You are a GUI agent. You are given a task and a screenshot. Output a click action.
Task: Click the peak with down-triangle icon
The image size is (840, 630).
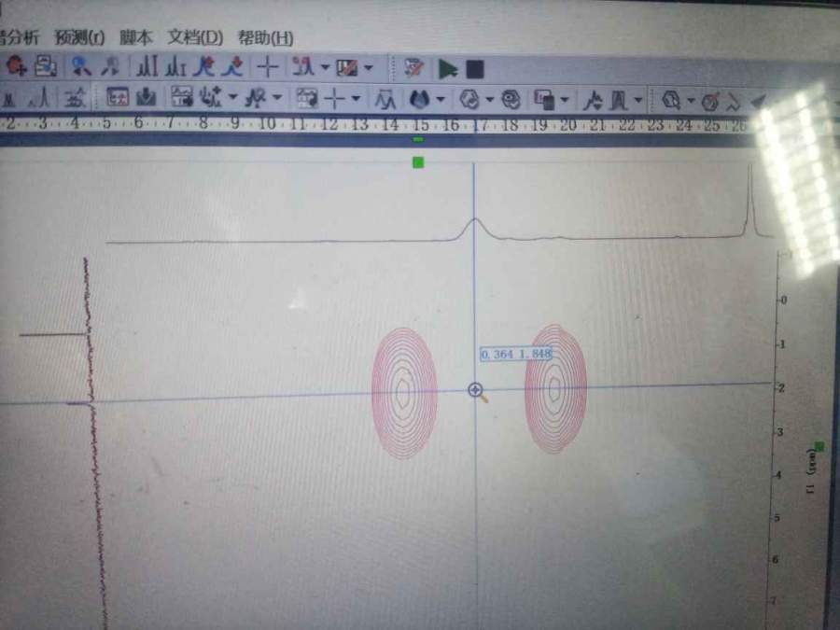[x=592, y=100]
